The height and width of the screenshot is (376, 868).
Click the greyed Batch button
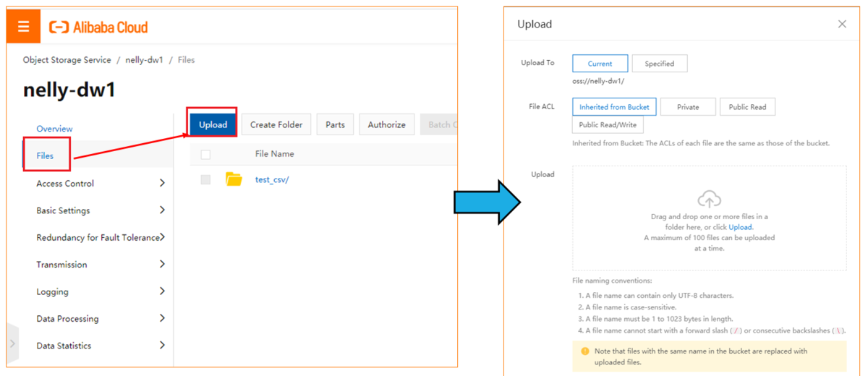tap(439, 124)
